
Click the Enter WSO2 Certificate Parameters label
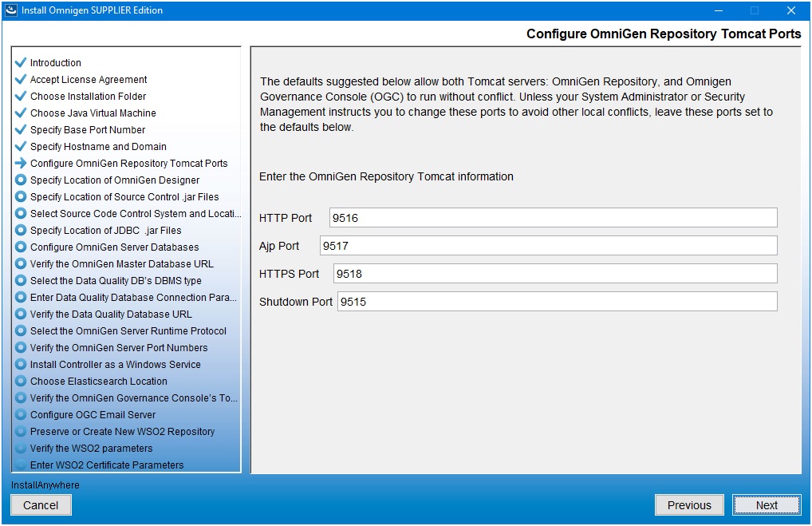[x=107, y=465]
